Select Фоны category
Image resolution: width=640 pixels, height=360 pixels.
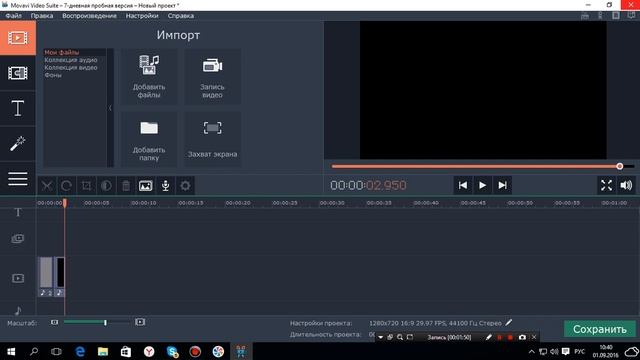53,76
